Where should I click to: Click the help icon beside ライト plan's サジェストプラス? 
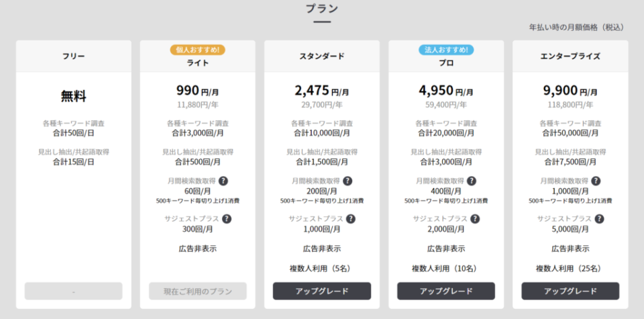(x=227, y=219)
